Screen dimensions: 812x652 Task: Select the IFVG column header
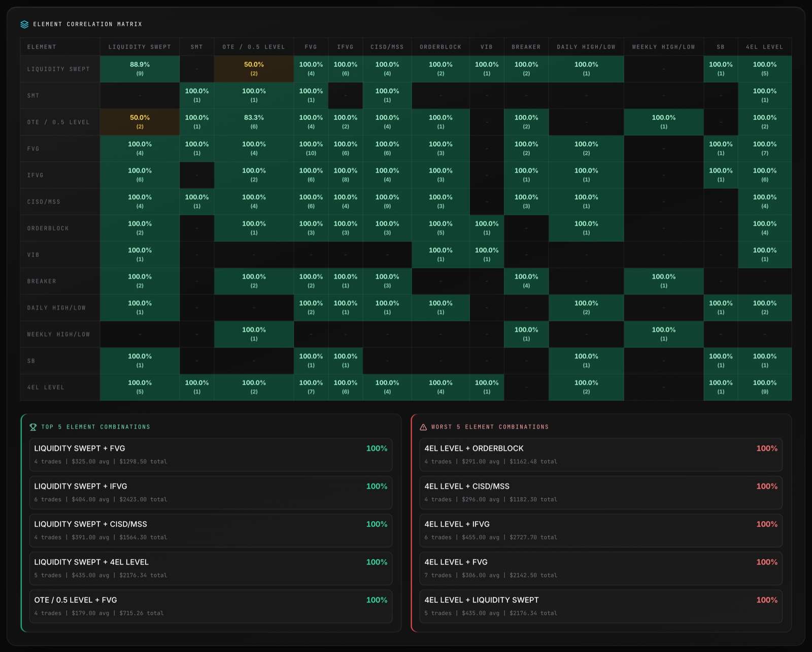point(346,47)
